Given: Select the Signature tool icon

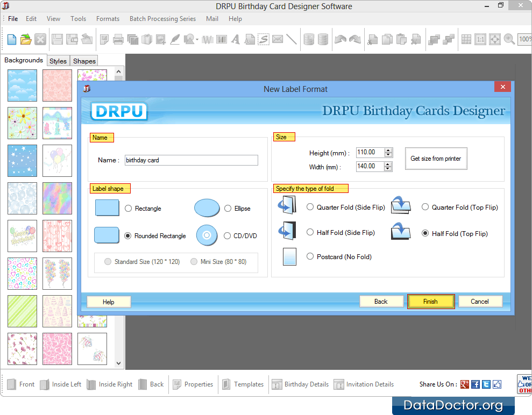Looking at the screenshot, I should coord(264,39).
